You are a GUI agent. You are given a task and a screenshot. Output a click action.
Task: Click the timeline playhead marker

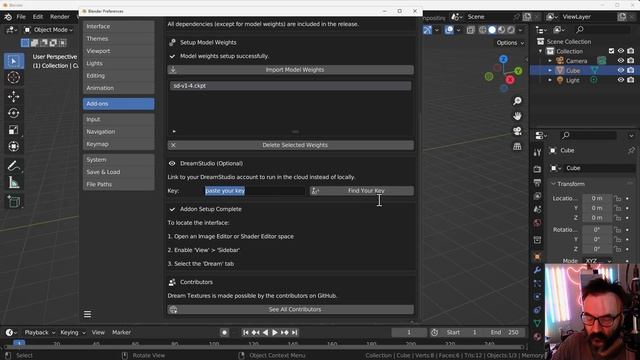pyautogui.click(x=19, y=344)
